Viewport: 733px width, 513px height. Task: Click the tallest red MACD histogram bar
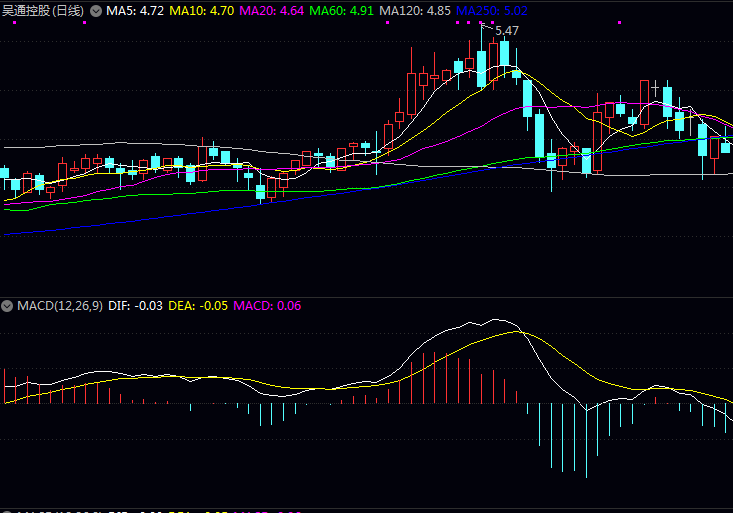tap(436, 377)
